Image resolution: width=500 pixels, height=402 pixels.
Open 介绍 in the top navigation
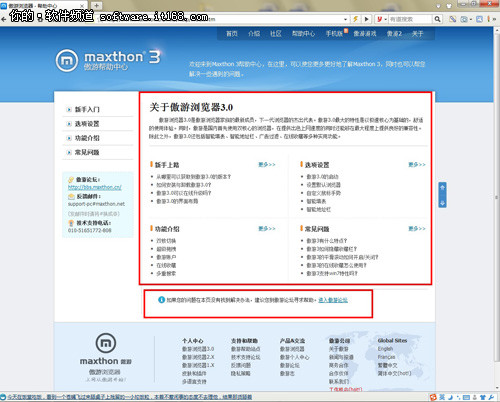pyautogui.click(x=254, y=34)
